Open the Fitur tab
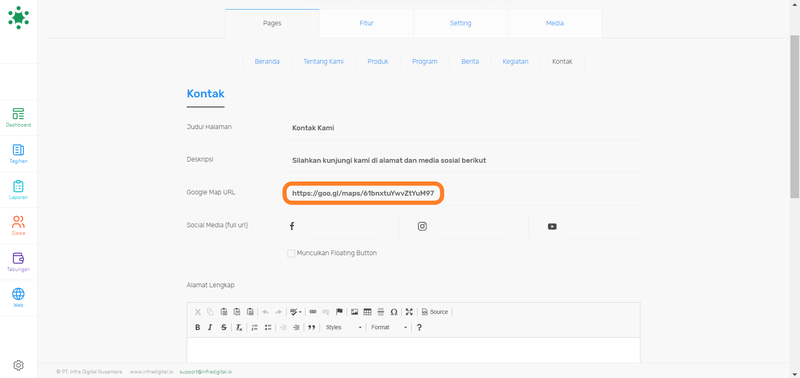 point(366,23)
